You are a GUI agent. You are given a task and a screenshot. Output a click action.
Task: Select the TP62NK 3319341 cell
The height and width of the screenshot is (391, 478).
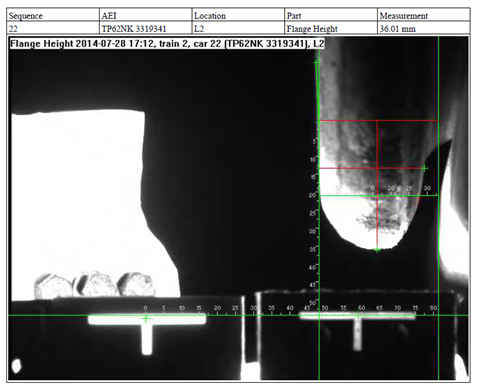point(145,28)
